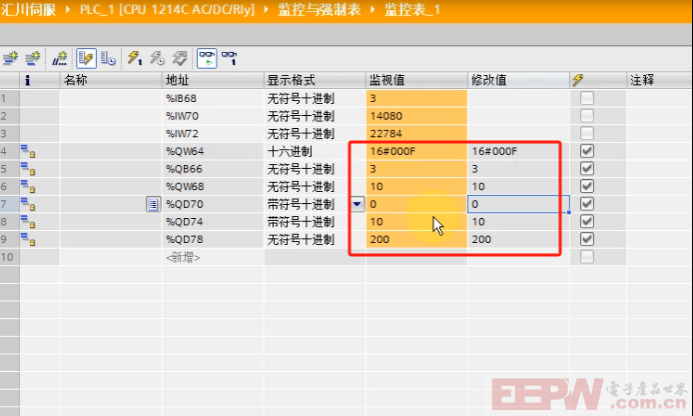693x416 pixels.
Task: Select address cell %QW64
Action: pos(213,151)
